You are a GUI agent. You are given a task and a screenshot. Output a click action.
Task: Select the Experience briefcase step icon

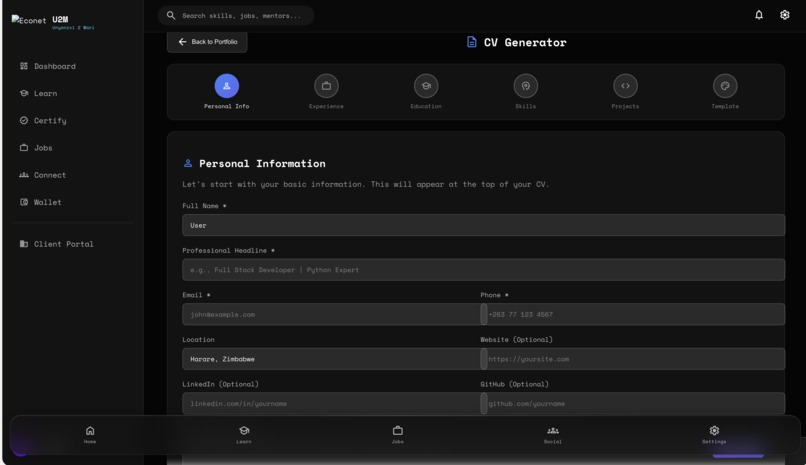326,86
